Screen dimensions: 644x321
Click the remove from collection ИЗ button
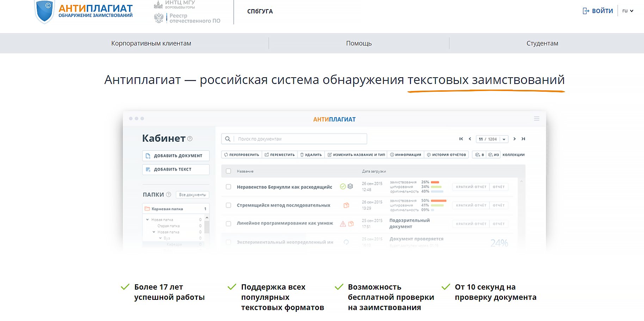tap(493, 155)
